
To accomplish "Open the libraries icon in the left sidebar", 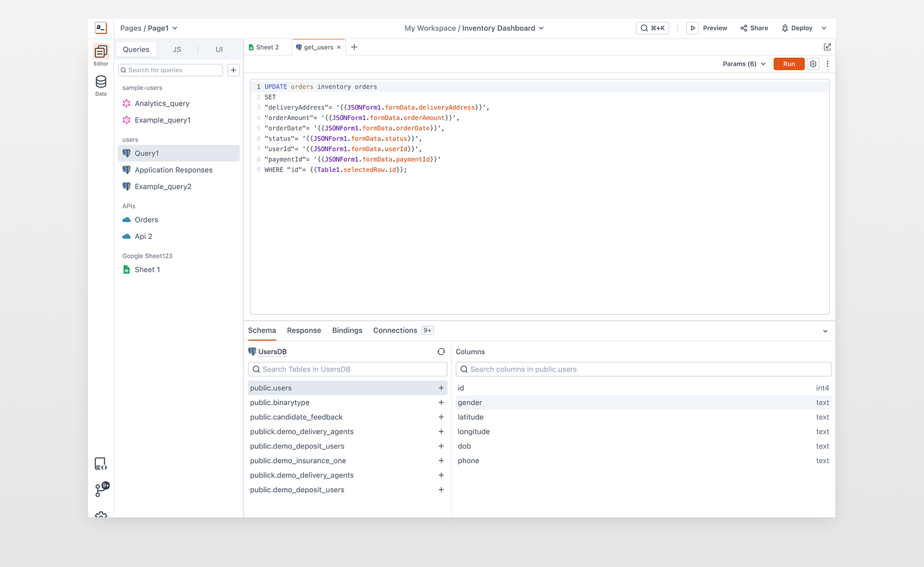I will 101,464.
